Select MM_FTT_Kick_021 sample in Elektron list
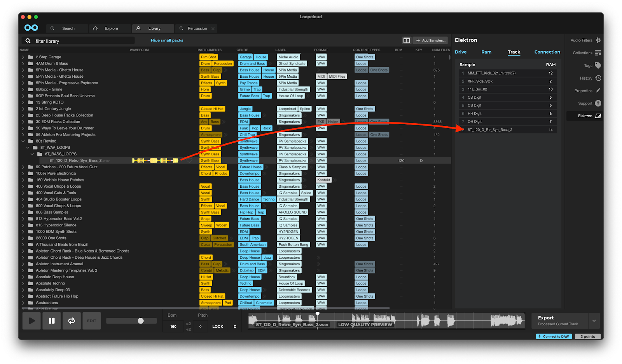This screenshot has width=622, height=364. click(x=508, y=73)
